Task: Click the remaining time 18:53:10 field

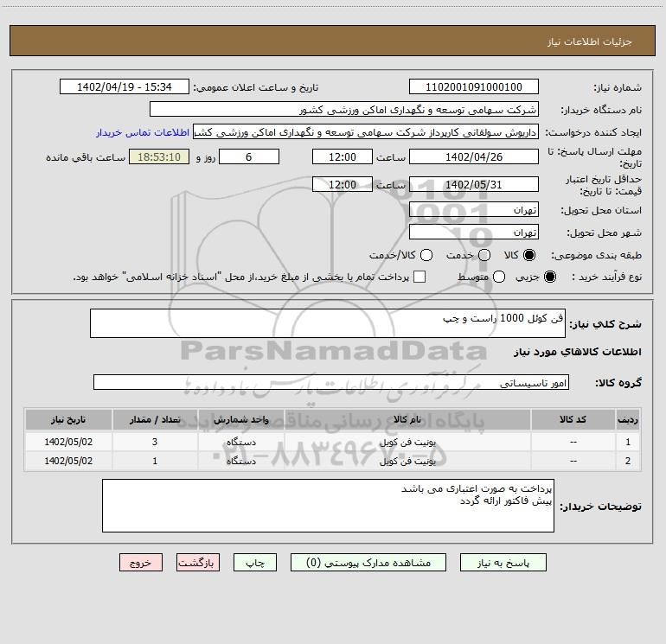Action: (x=159, y=156)
